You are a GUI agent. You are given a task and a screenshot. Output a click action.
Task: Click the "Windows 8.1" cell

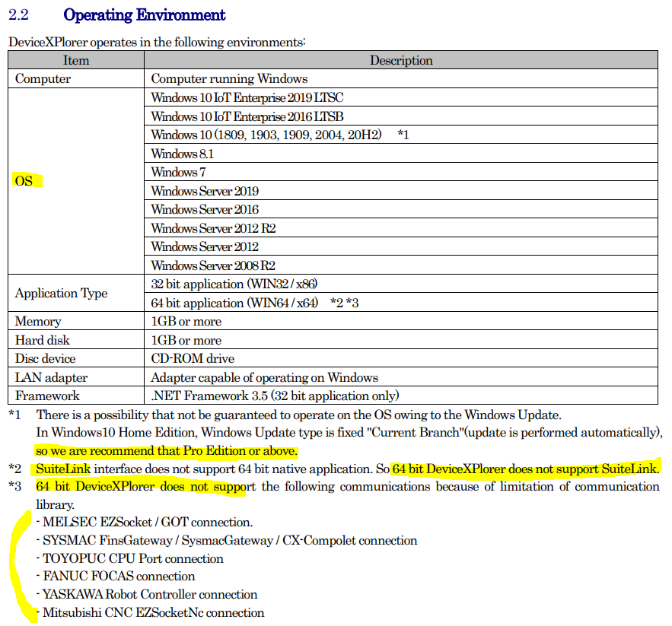click(401, 154)
